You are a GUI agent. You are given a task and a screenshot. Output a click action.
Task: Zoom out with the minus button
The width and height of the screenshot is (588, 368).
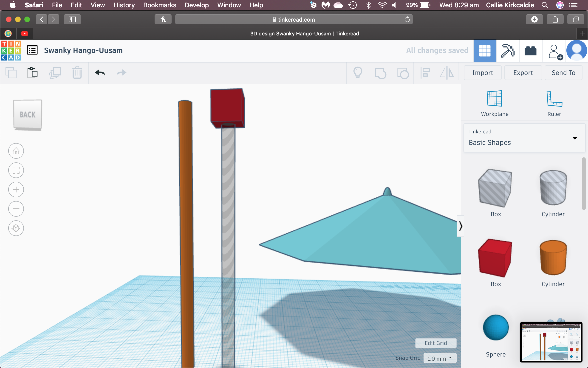16,209
